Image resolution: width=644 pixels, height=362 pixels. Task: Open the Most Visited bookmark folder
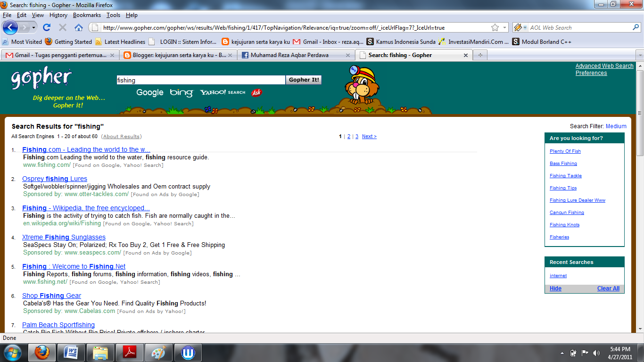pos(22,41)
